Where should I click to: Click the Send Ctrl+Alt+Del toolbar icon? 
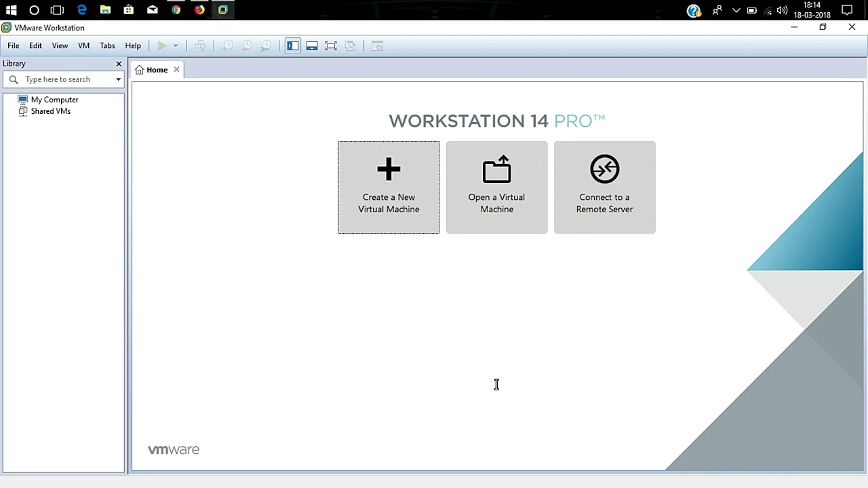200,46
